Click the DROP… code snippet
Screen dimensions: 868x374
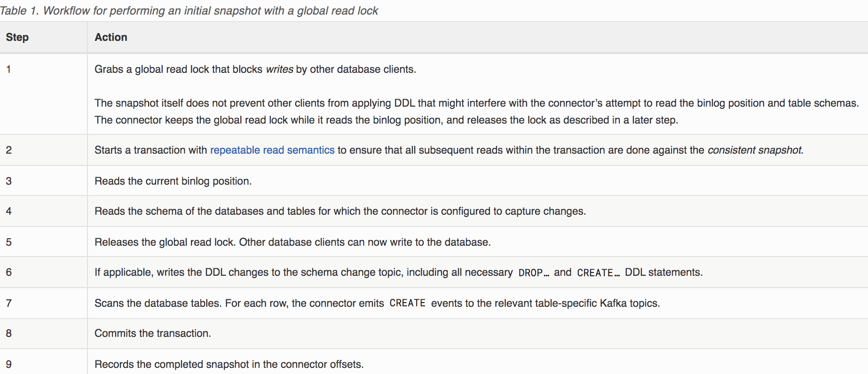pyautogui.click(x=534, y=273)
